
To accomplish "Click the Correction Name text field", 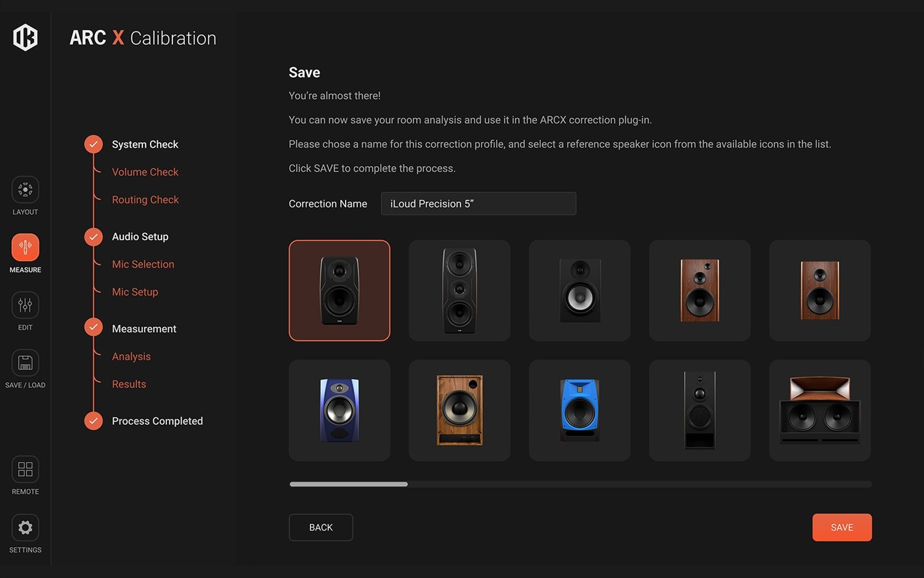I will tap(479, 203).
